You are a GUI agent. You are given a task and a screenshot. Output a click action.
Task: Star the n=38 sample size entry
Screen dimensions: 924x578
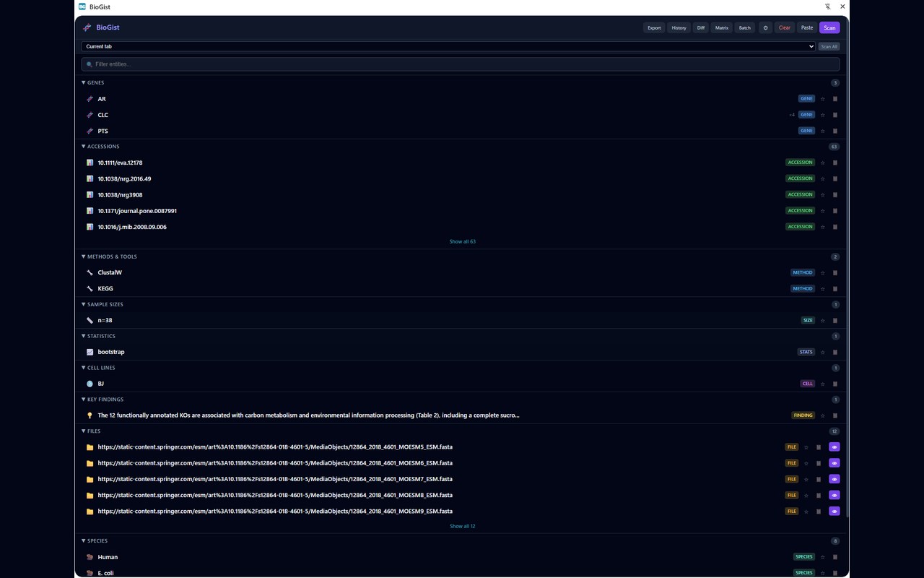coord(823,320)
